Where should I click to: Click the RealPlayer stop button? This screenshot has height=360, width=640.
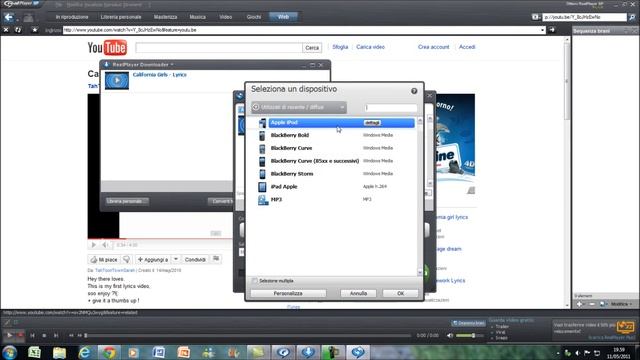pos(44,336)
